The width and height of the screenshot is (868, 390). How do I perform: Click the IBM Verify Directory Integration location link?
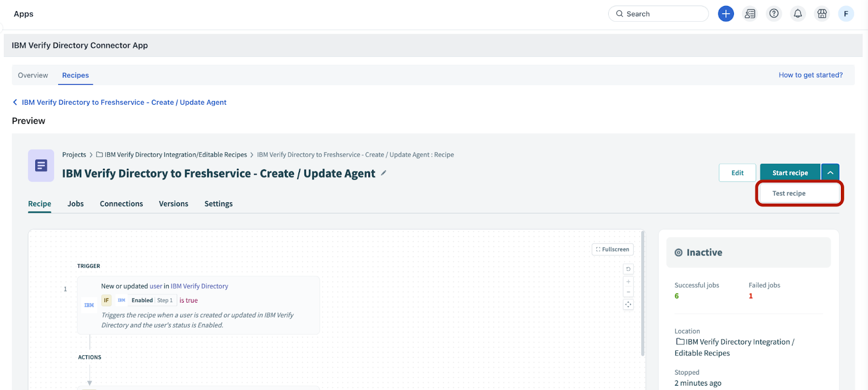click(x=735, y=348)
